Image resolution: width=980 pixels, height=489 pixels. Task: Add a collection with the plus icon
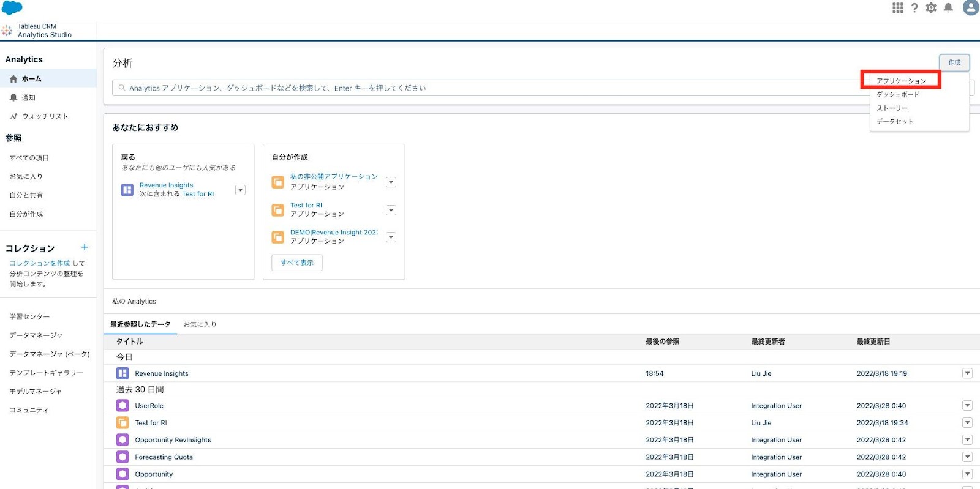pyautogui.click(x=85, y=247)
